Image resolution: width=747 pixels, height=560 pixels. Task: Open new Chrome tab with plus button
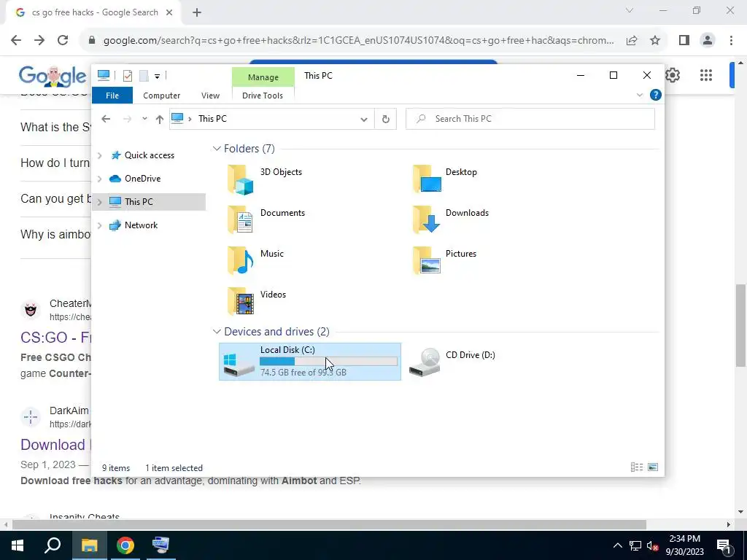[197, 13]
